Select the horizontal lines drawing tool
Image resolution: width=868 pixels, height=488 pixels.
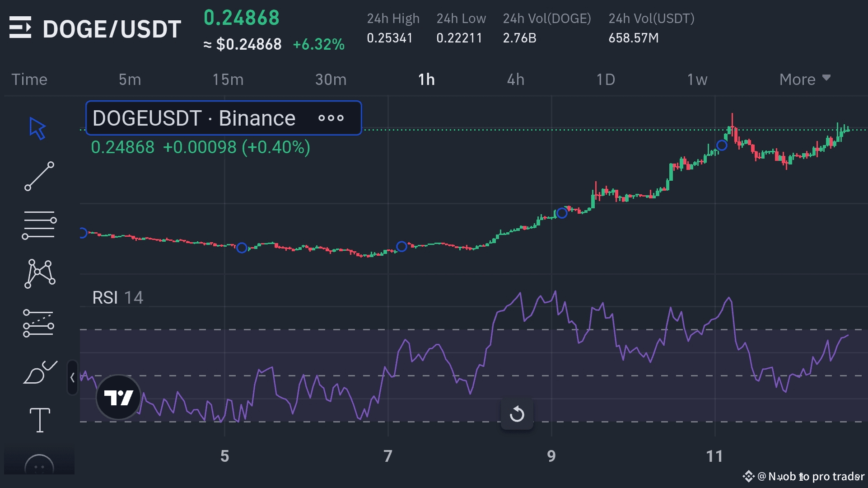[38, 225]
